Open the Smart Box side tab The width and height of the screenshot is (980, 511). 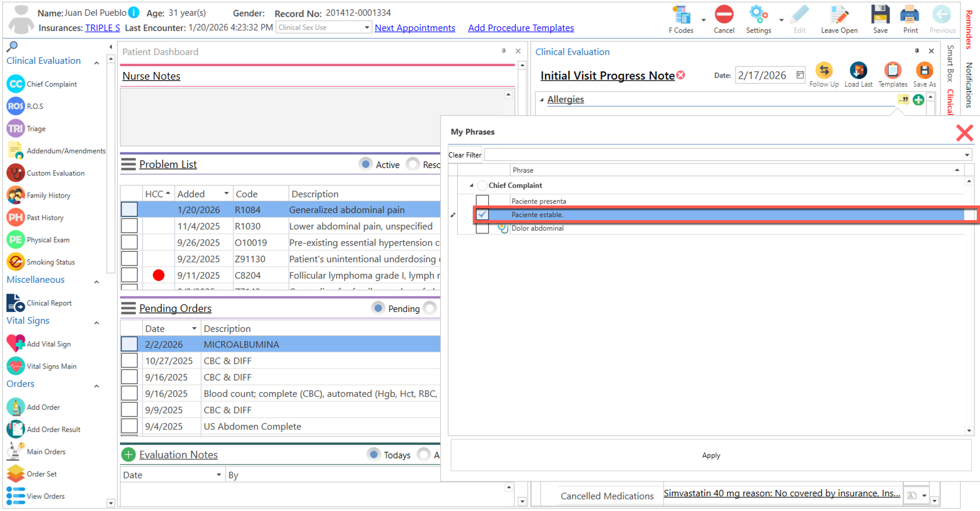coord(950,63)
